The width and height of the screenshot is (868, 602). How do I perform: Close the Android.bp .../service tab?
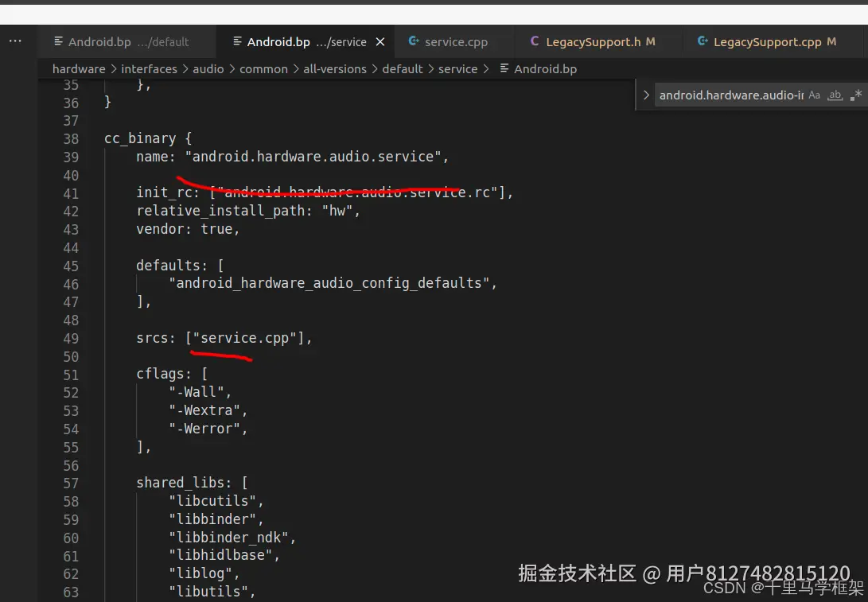click(x=380, y=42)
